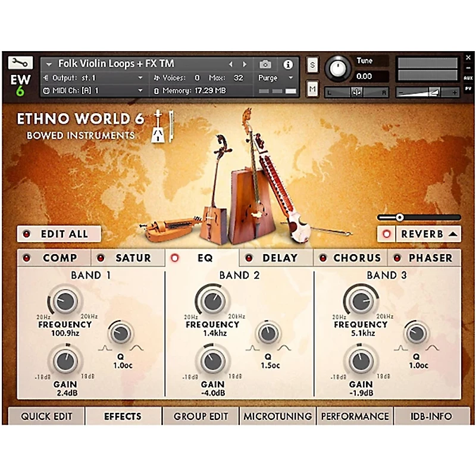
Task: Open instrument options with the wrench icon
Action: 20,61
